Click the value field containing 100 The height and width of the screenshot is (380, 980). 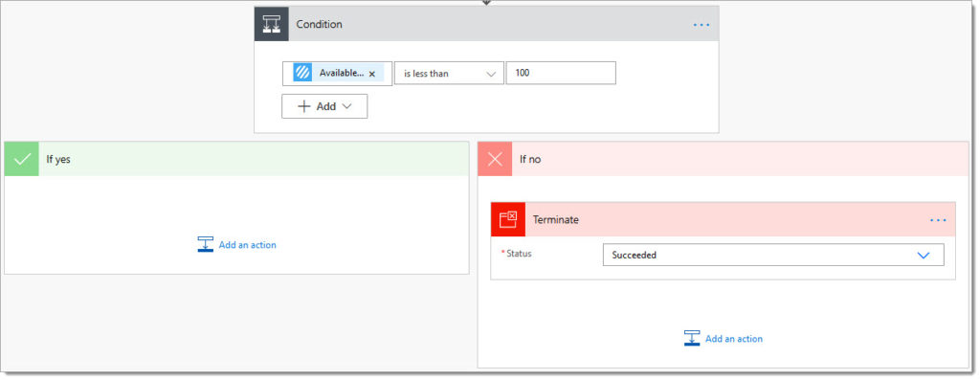pos(561,73)
